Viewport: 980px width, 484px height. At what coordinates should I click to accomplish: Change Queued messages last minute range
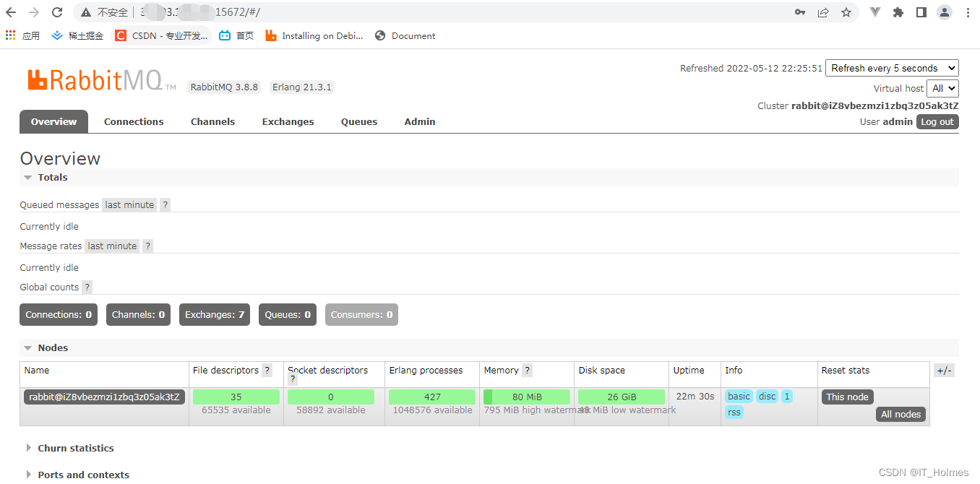(129, 205)
